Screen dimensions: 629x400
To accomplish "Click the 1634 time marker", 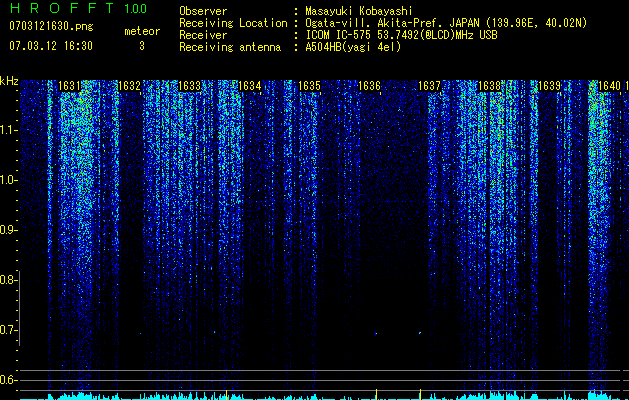I will 250,86.
